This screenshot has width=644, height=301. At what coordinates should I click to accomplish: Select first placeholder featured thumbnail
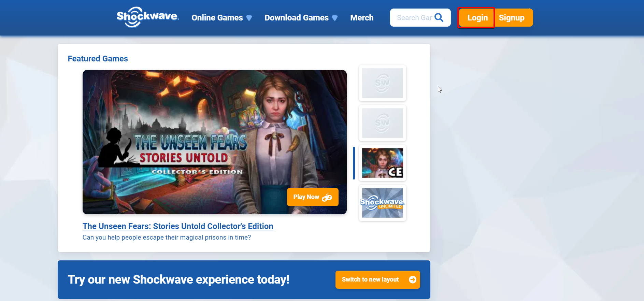[x=383, y=83]
